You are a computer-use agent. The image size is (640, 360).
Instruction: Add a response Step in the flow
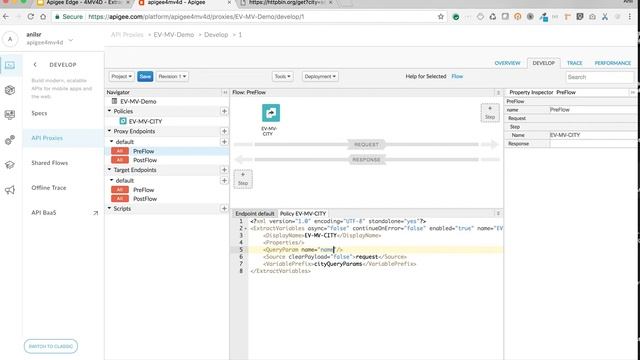coord(243,179)
